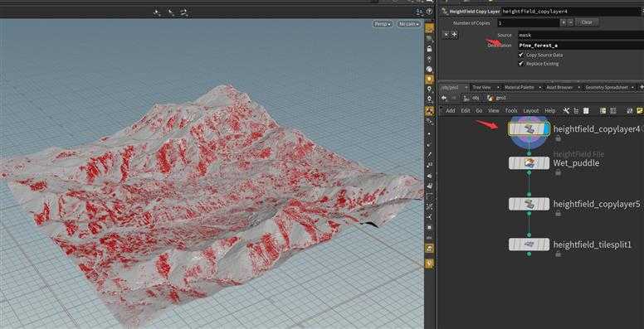Click the viewport help question mark icon

click(429, 12)
